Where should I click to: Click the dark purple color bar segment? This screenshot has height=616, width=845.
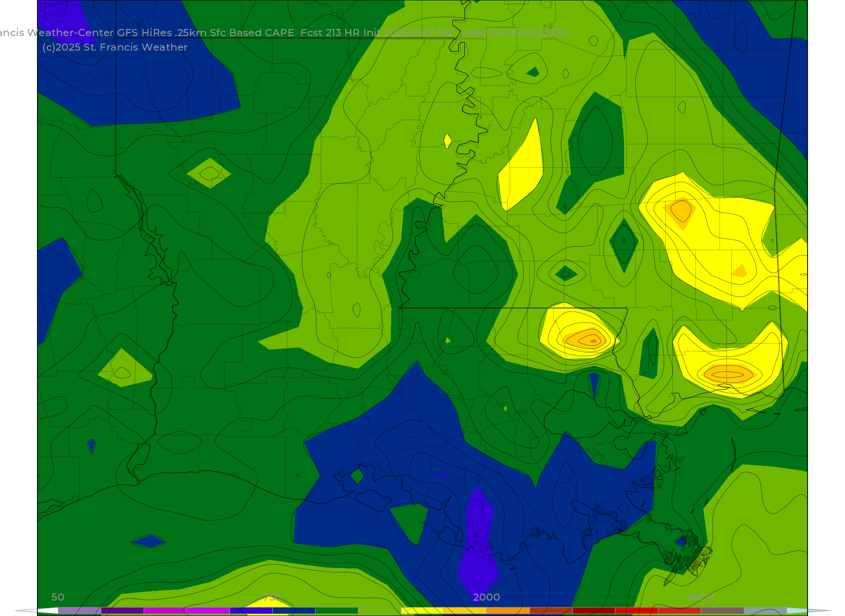click(x=122, y=611)
